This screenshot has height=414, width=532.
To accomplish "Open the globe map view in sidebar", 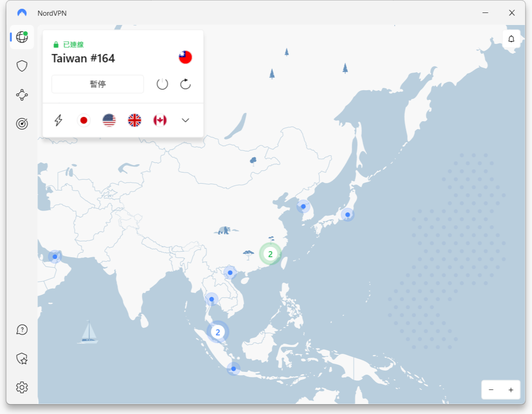I will 22,37.
